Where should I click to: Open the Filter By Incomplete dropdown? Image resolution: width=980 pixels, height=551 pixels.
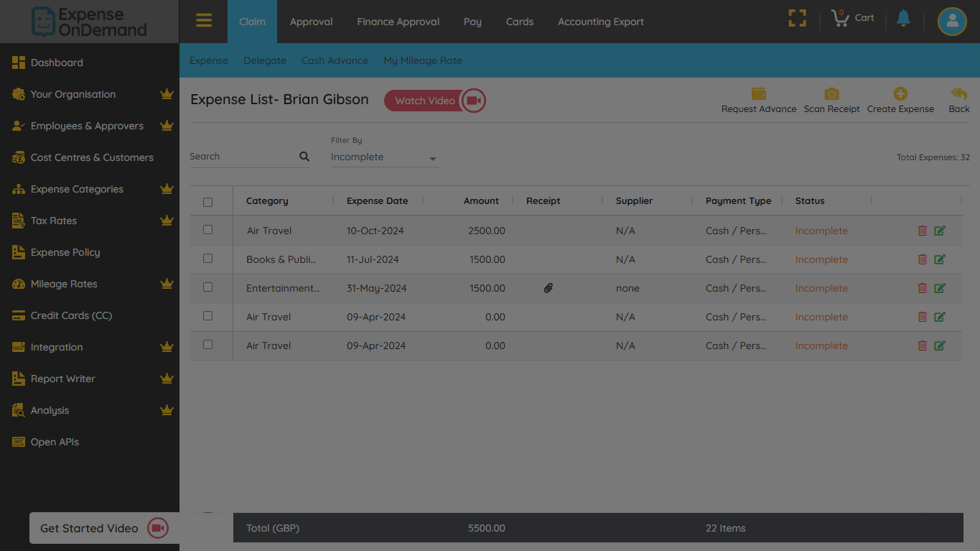(384, 157)
